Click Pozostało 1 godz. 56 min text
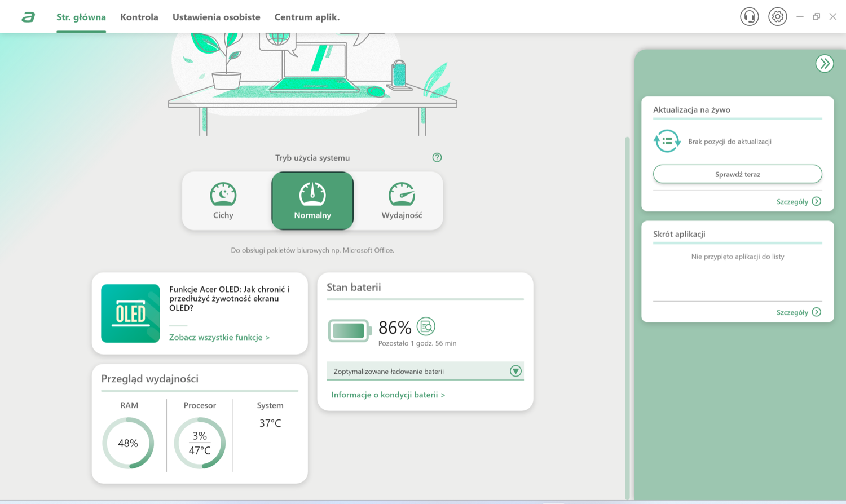 (x=417, y=343)
